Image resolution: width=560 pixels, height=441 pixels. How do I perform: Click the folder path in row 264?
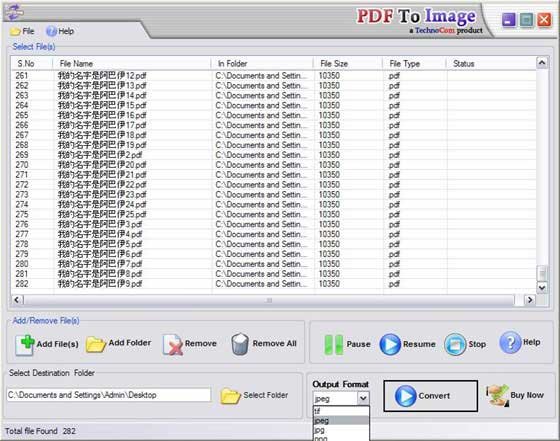click(x=261, y=105)
